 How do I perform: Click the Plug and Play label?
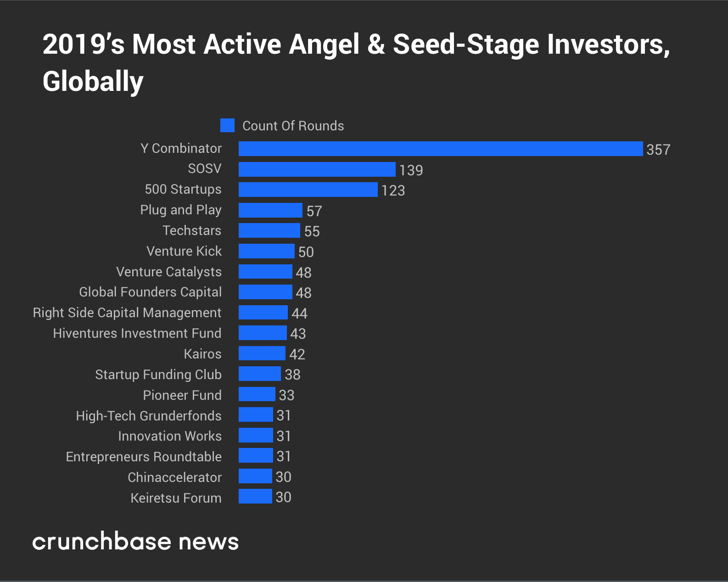pyautogui.click(x=181, y=210)
